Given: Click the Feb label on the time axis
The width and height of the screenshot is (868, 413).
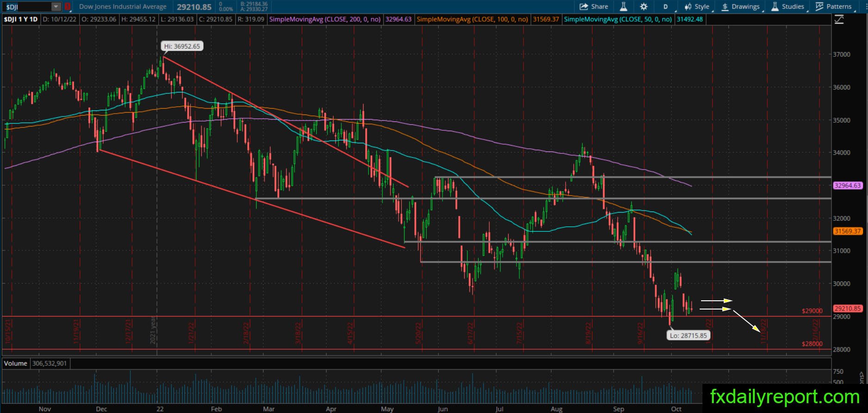Looking at the screenshot, I should (216, 409).
